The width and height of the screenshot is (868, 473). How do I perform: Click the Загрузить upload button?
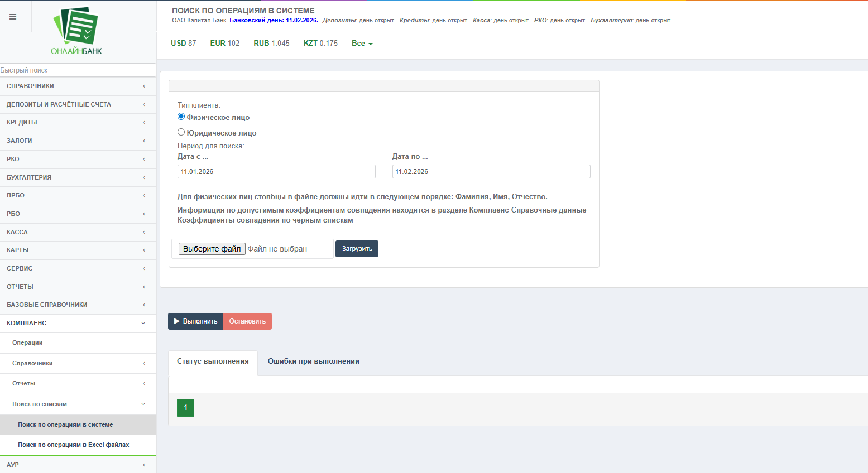click(357, 249)
